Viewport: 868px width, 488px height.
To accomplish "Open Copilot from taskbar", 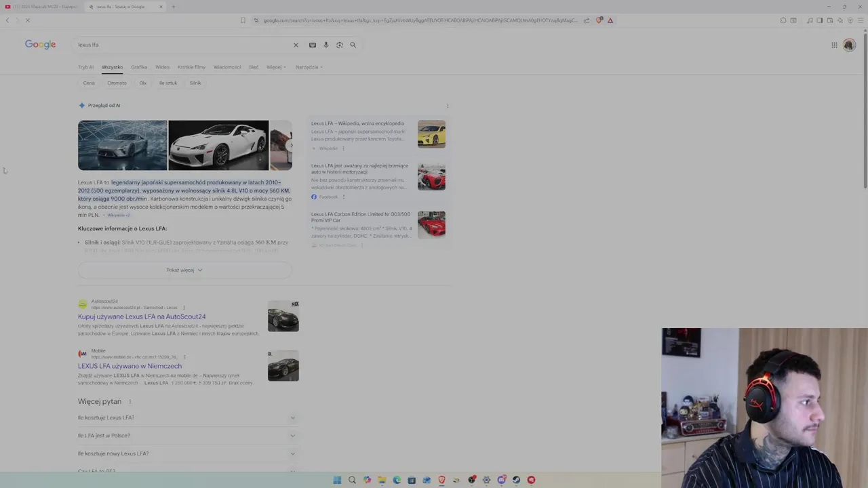I will click(367, 480).
